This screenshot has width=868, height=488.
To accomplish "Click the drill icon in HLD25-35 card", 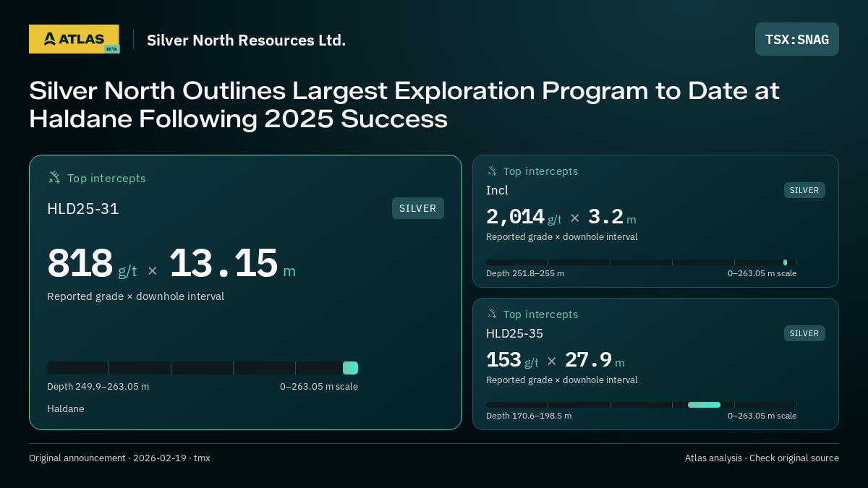I will 492,314.
